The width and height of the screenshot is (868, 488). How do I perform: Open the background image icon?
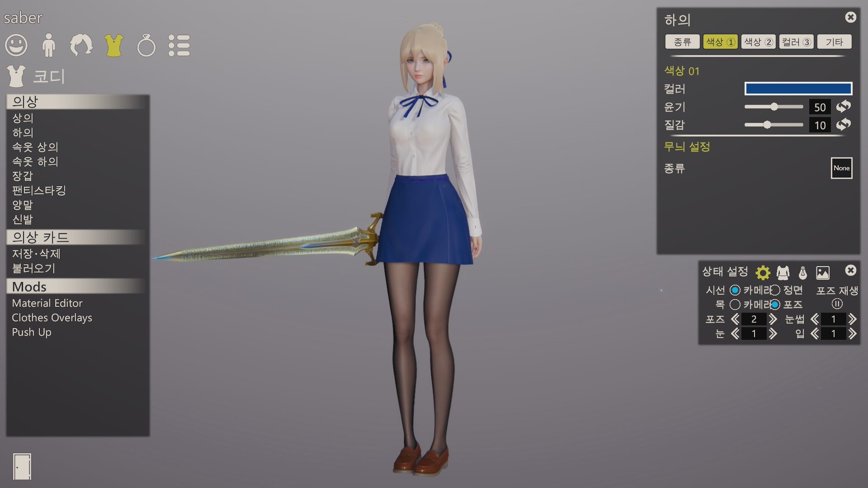(x=823, y=272)
